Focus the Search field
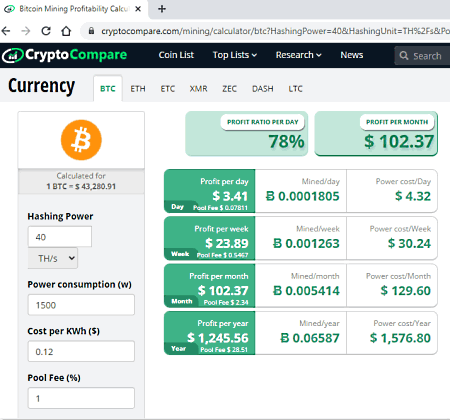 point(422,55)
